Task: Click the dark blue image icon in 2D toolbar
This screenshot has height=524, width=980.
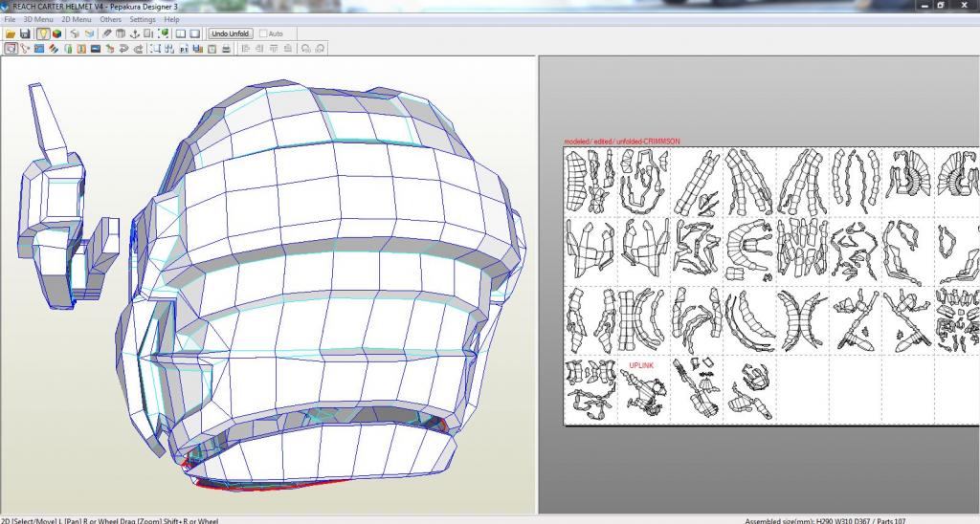Action: [96, 48]
